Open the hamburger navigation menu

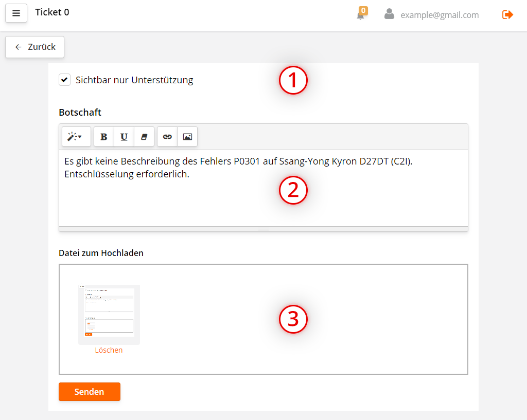pos(16,13)
